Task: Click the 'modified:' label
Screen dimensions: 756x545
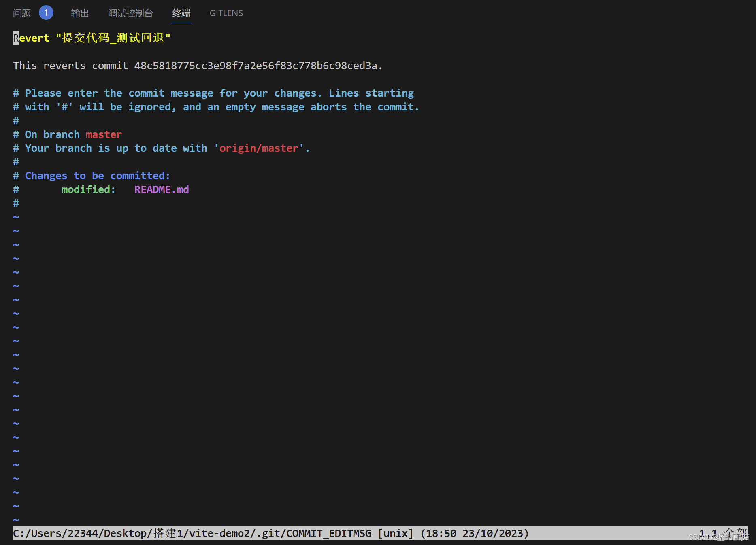Action: click(x=89, y=189)
